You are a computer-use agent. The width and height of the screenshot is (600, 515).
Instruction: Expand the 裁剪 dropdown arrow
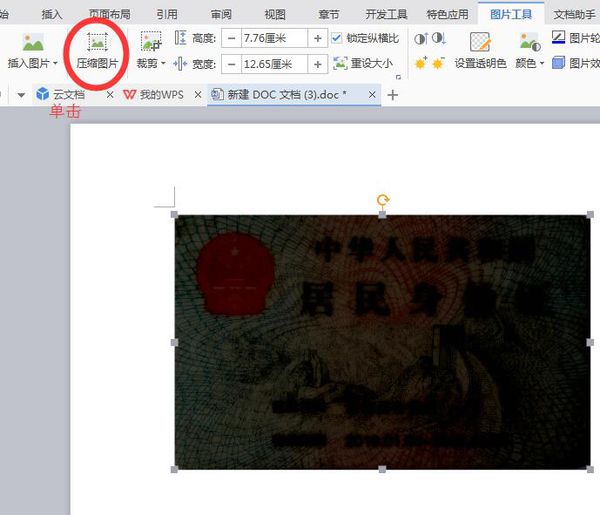tap(163, 63)
